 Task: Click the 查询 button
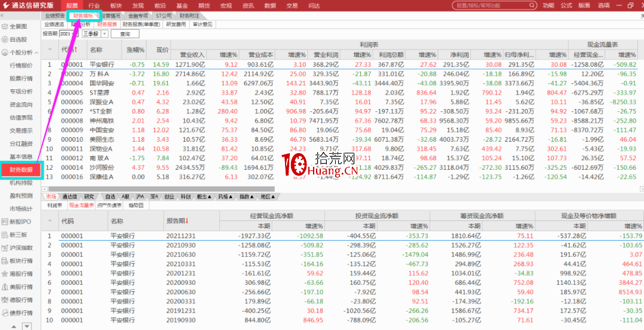click(x=125, y=34)
